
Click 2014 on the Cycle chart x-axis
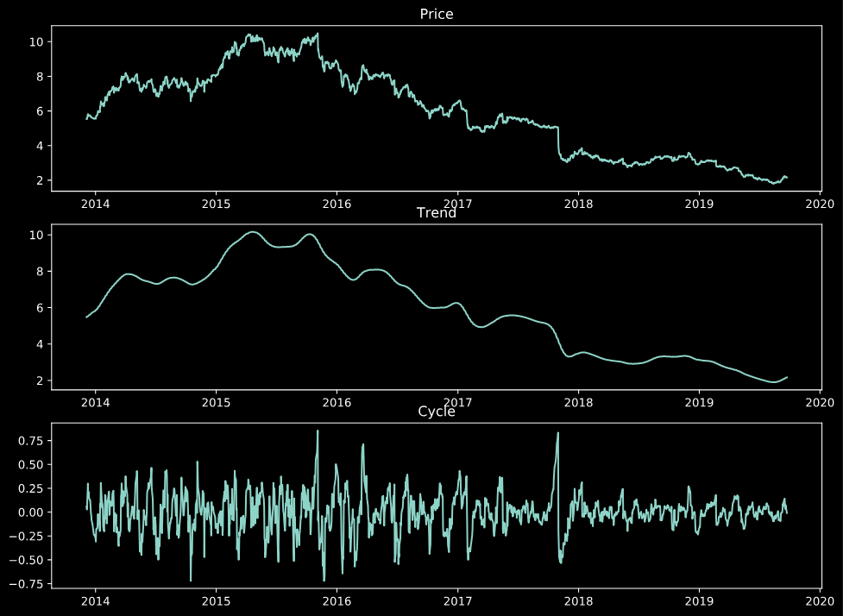tap(95, 601)
